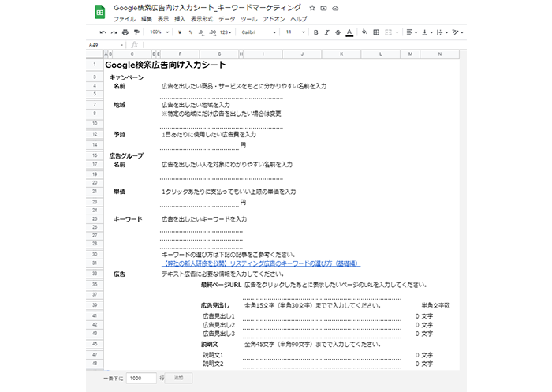Open the 表示形式 menu
This screenshot has height=392, width=552.
click(202, 19)
